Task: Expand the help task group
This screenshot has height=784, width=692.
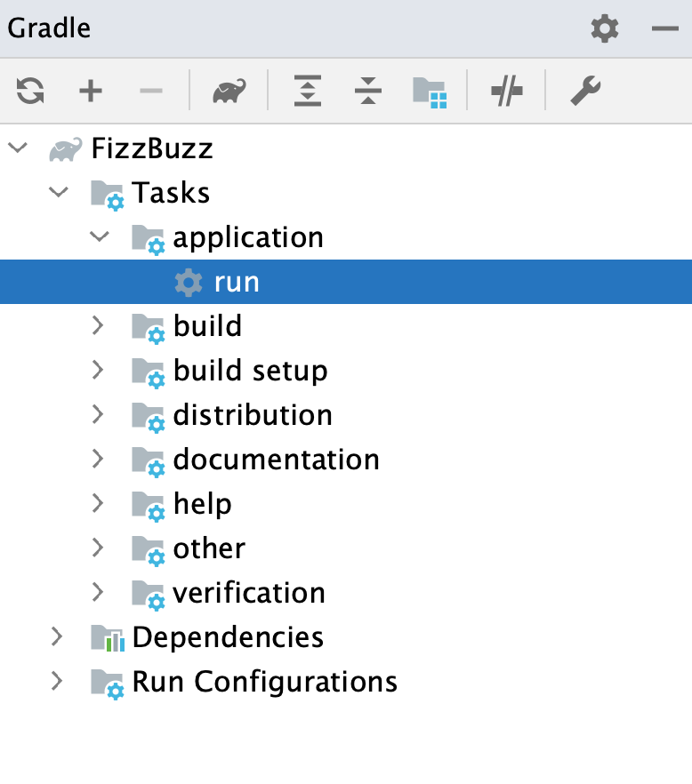Action: [x=98, y=503]
